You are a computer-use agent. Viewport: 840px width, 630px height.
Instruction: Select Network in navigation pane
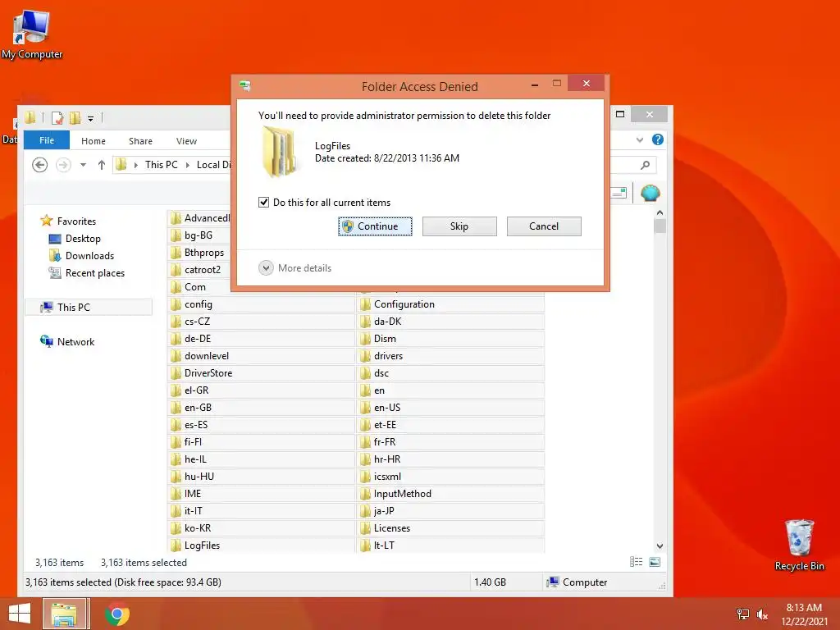pyautogui.click(x=67, y=341)
